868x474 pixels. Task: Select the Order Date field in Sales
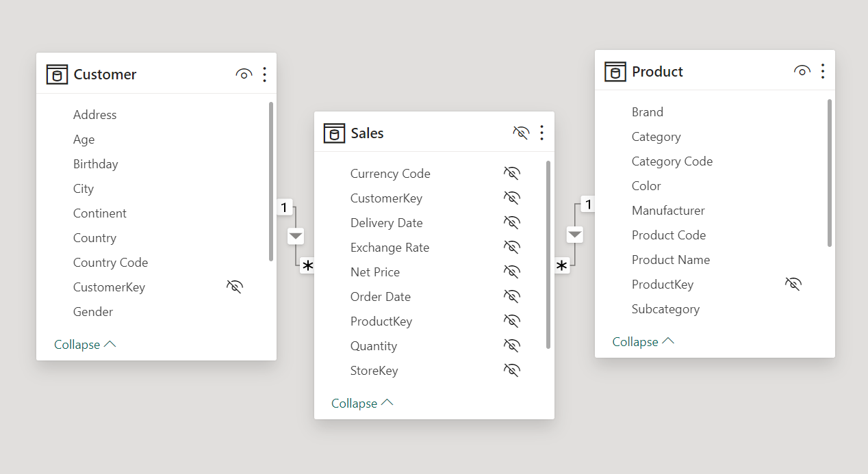(x=380, y=297)
